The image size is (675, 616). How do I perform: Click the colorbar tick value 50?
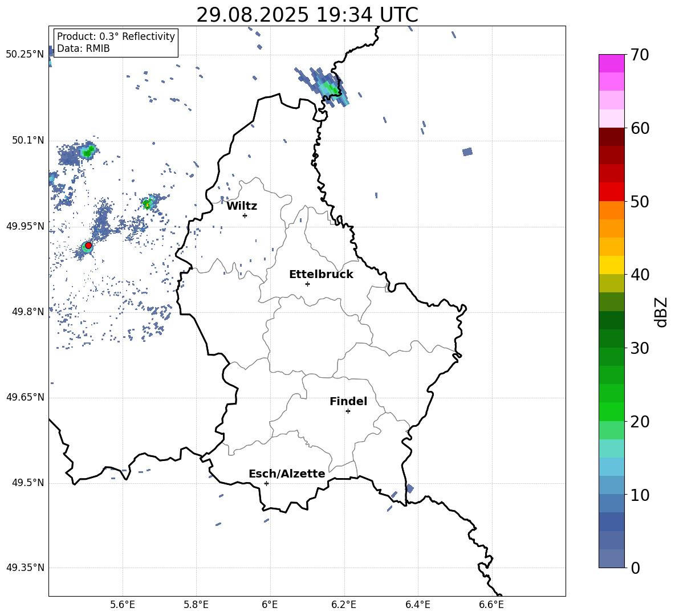pos(640,201)
